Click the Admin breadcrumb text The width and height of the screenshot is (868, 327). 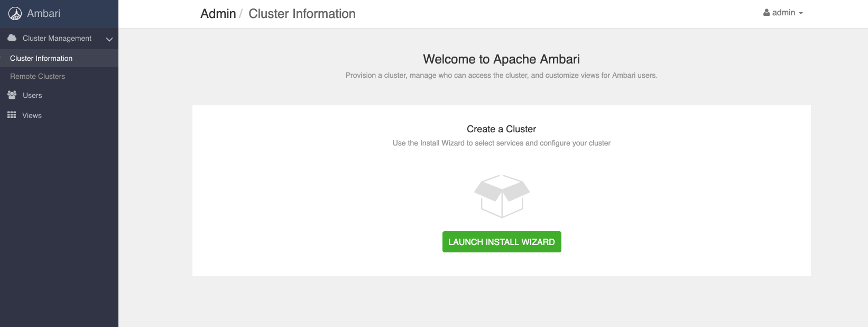click(218, 14)
